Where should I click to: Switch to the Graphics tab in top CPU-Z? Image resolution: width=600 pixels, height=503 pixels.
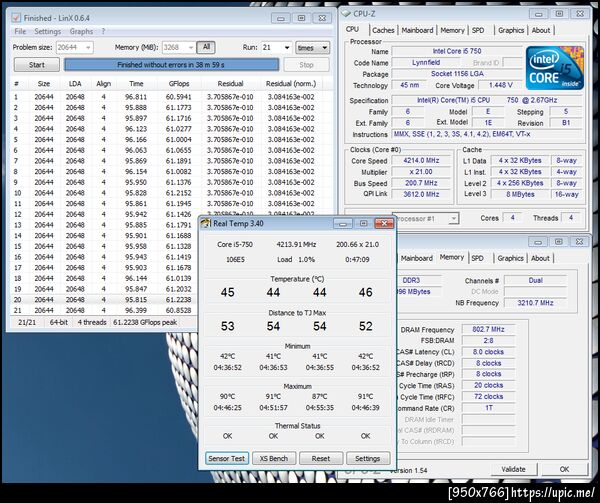(511, 30)
